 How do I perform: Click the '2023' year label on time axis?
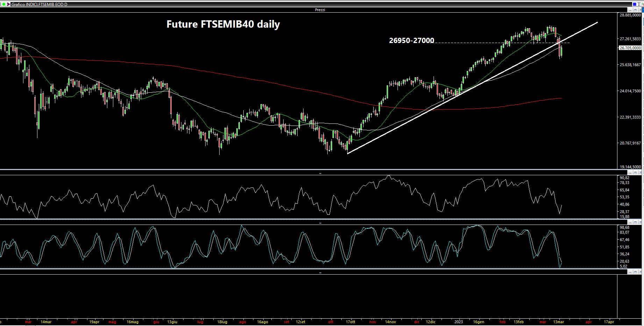pos(458,322)
